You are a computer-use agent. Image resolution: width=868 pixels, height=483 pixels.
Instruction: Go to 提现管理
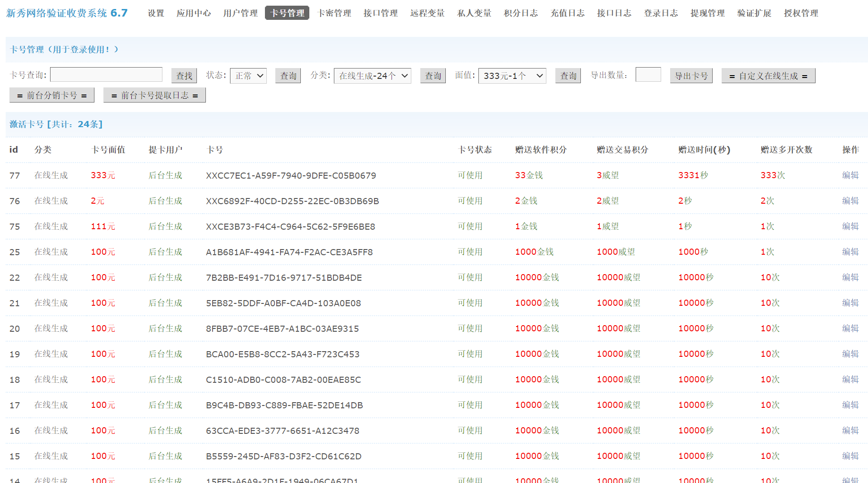pyautogui.click(x=707, y=13)
